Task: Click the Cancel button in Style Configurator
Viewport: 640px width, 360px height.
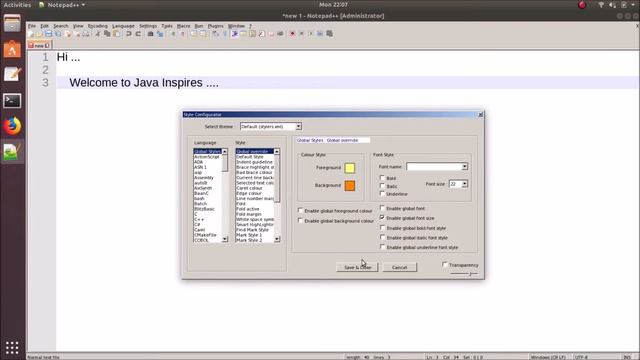Action: tap(400, 267)
